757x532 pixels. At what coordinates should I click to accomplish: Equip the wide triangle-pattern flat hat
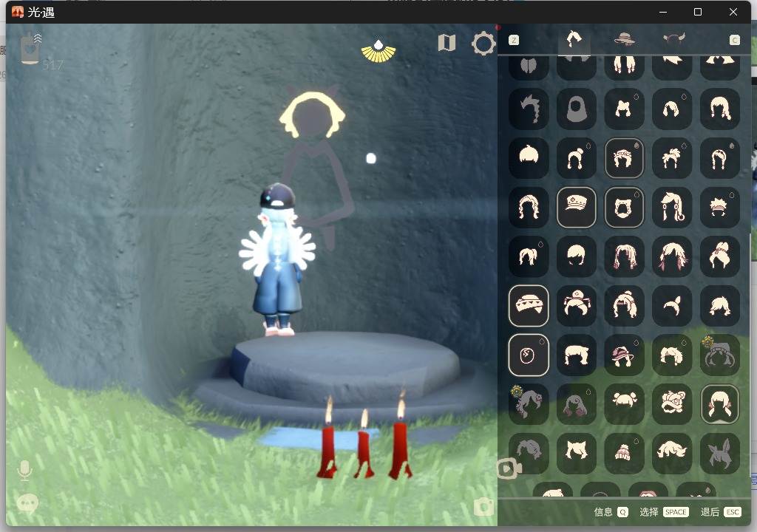529,306
